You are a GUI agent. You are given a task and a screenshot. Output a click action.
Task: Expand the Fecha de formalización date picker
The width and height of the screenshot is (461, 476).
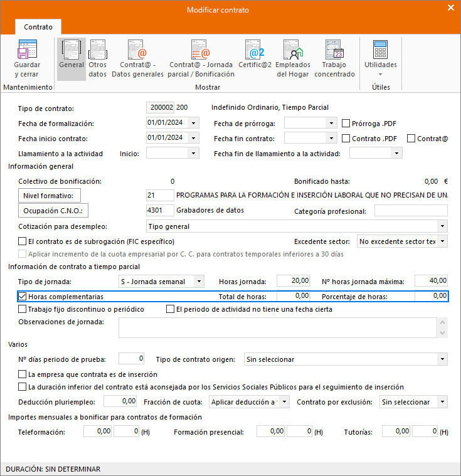[x=193, y=123]
